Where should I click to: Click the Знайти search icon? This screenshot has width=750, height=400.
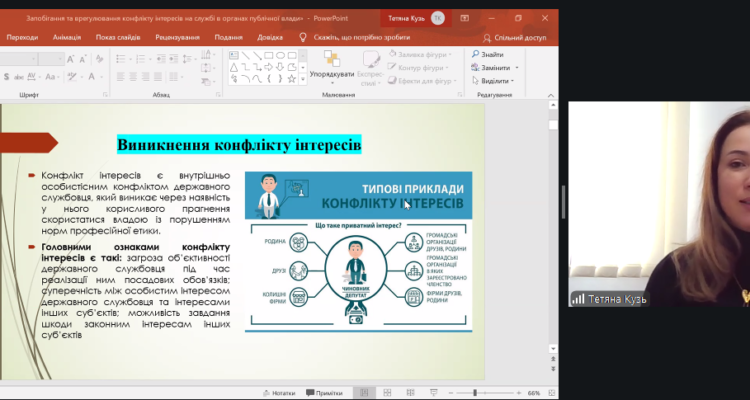(474, 54)
